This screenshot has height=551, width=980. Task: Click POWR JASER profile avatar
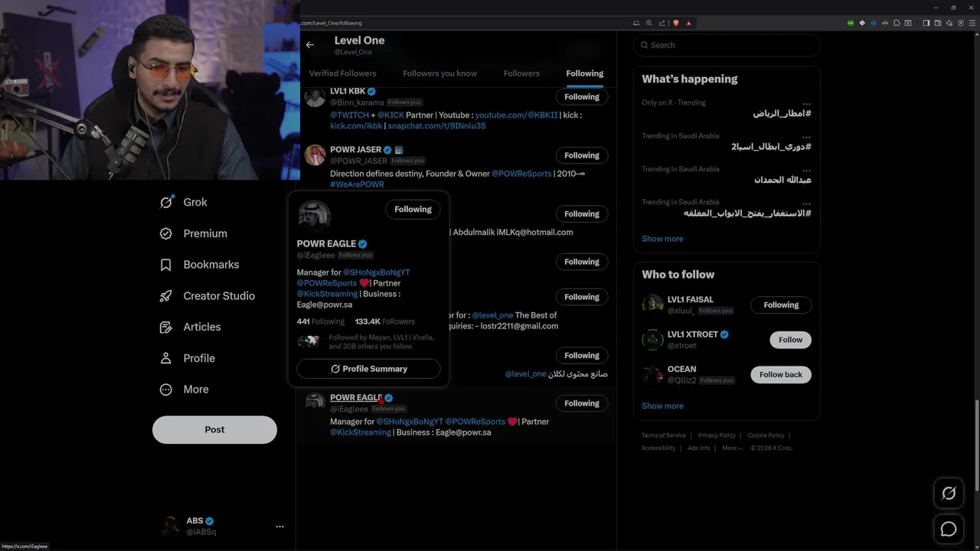point(315,155)
